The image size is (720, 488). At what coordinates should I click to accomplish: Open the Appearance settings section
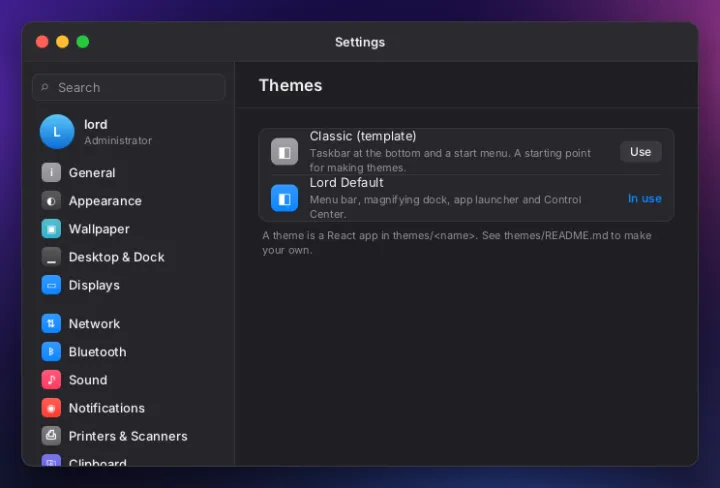105,201
